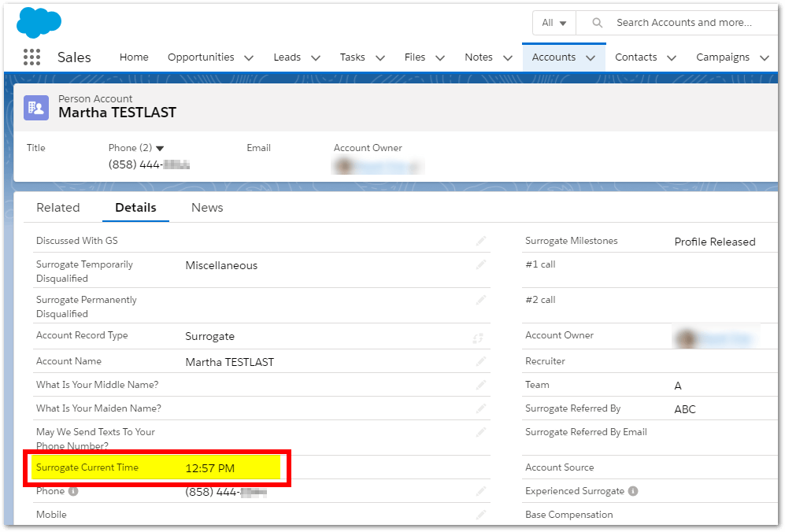Image resolution: width=785 pixels, height=532 pixels.
Task: Edit the Discussed With GS field pencil
Action: coord(480,241)
